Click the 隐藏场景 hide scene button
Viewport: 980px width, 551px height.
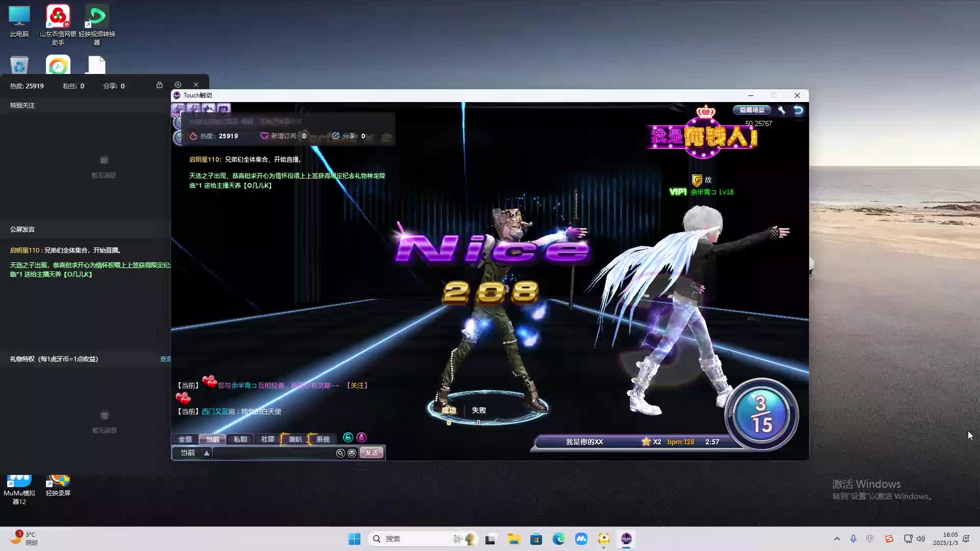(x=752, y=110)
